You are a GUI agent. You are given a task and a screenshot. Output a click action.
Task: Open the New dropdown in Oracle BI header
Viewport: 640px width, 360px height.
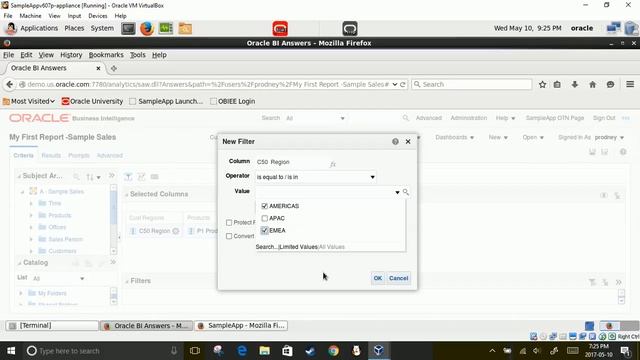(498, 138)
